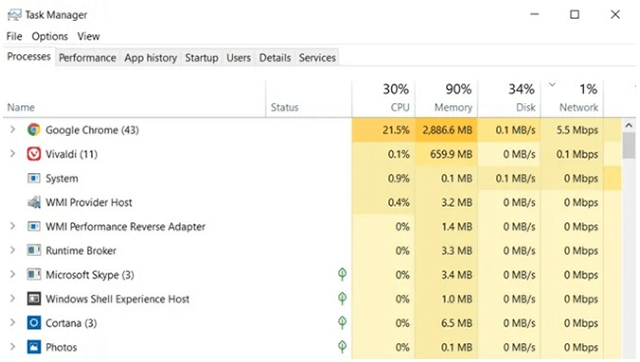Click Runtime Broker's 3.3 MB memory value
Screen dimensions: 640x362
pos(456,251)
